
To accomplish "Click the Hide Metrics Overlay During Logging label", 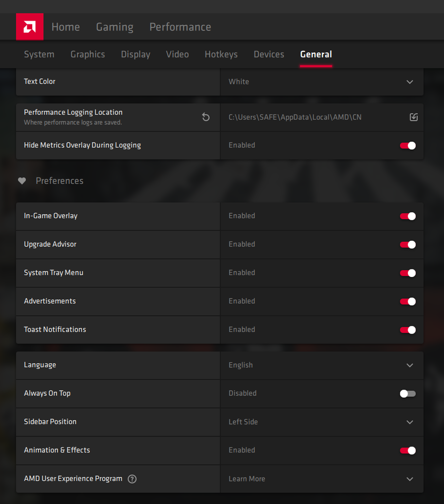I will click(83, 145).
